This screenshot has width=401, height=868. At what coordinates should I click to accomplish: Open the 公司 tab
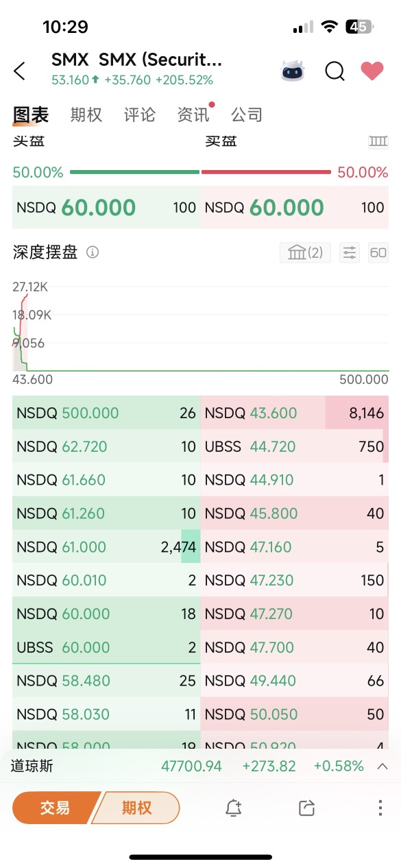[x=247, y=115]
